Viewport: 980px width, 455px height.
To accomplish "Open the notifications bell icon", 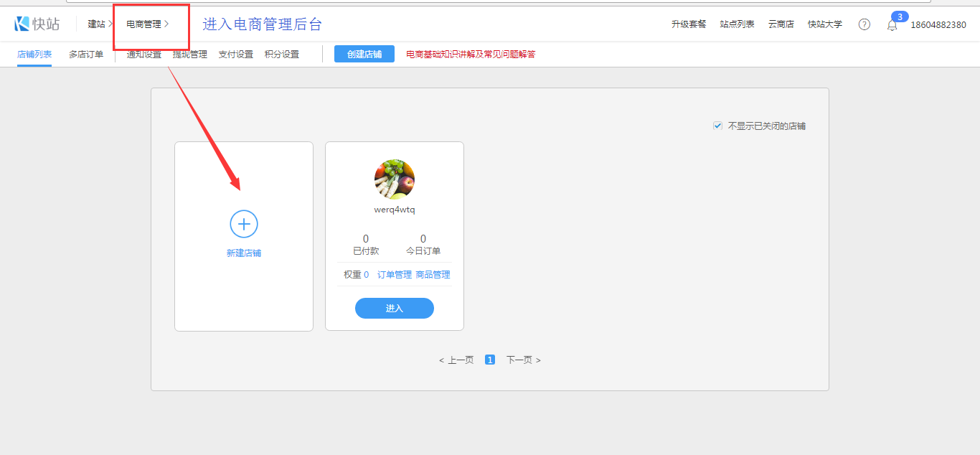I will pyautogui.click(x=892, y=25).
